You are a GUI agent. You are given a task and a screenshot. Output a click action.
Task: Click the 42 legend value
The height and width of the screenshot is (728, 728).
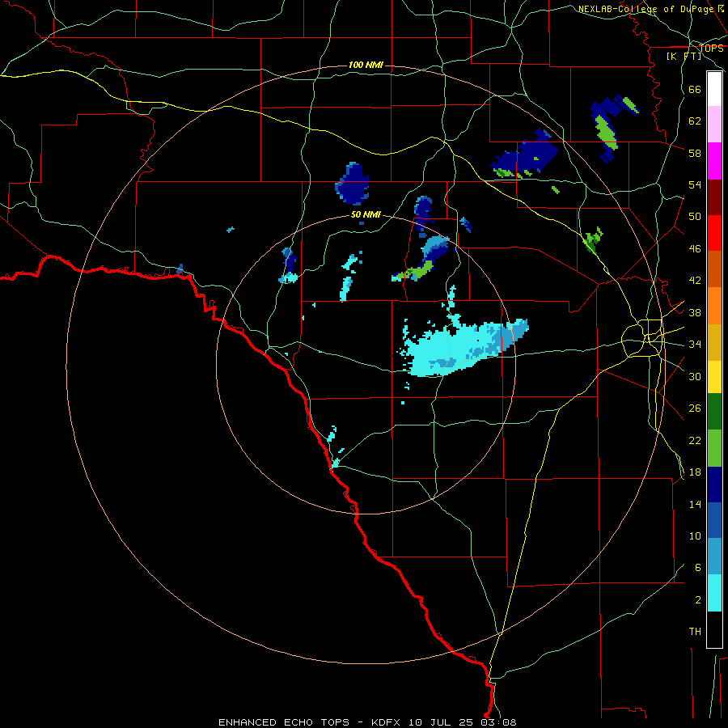click(x=695, y=281)
